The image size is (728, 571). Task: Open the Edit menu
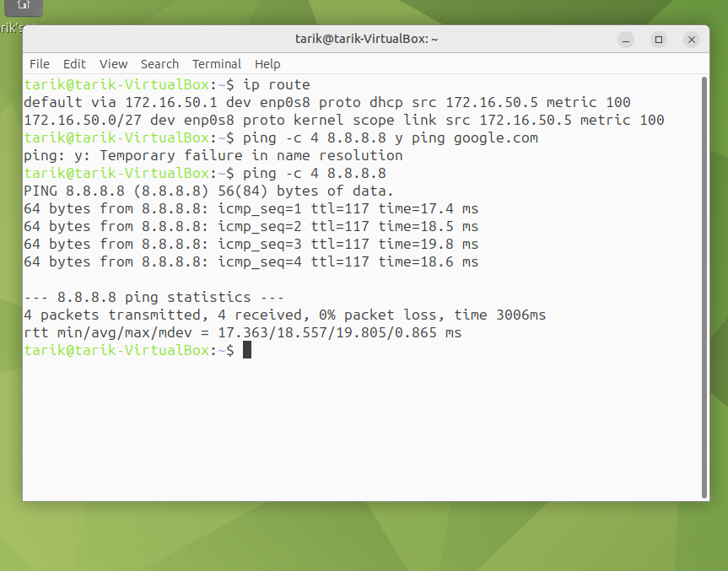[74, 63]
